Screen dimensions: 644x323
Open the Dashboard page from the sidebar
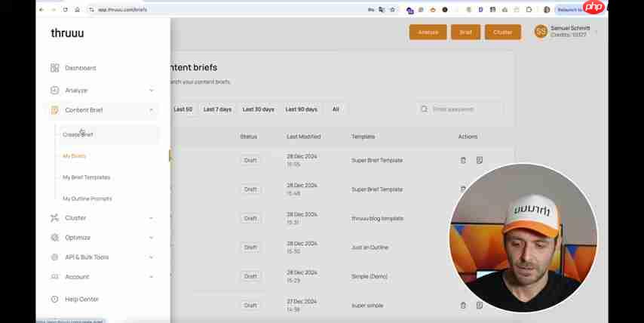click(x=81, y=68)
